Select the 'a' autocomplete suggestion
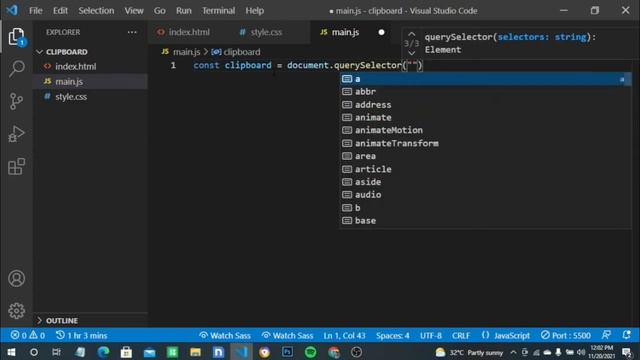 (x=486, y=79)
